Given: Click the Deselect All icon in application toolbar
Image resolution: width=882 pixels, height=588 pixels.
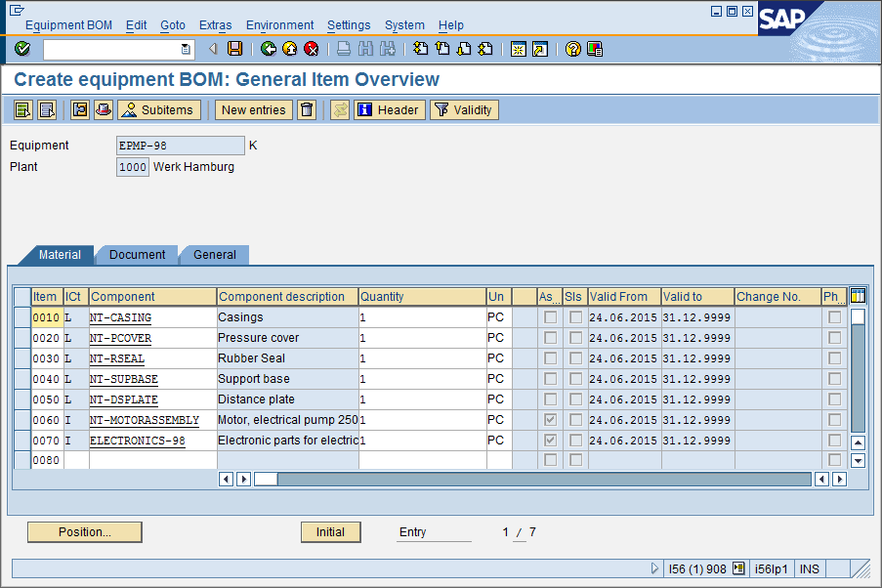Looking at the screenshot, I should coord(47,109).
